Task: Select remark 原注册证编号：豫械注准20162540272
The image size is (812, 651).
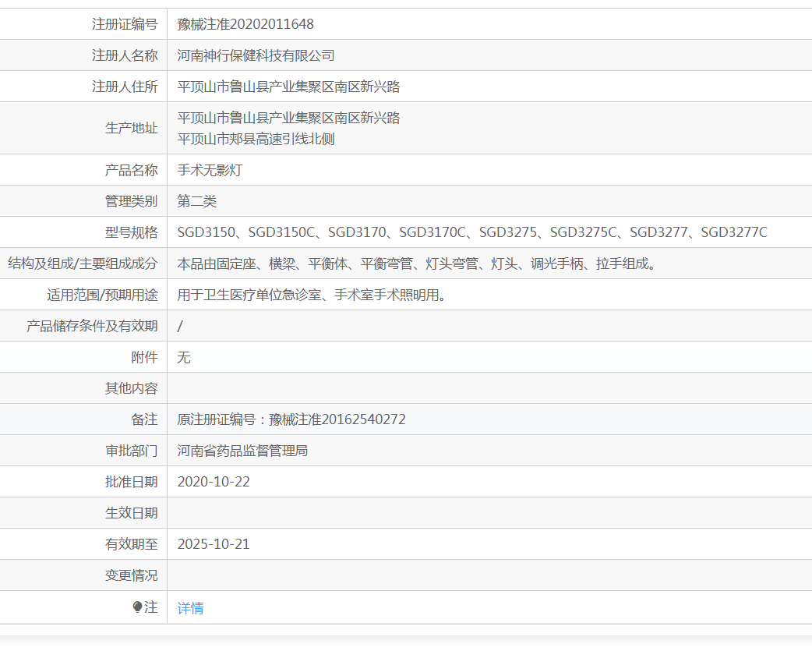Action: pos(291,419)
